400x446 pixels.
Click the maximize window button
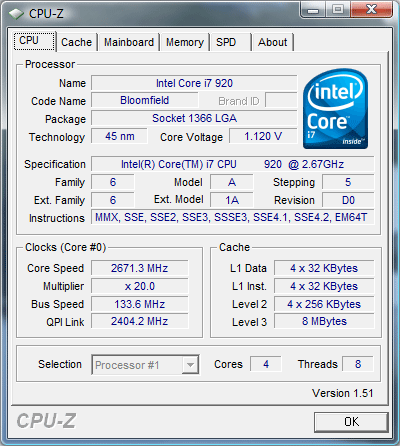(x=338, y=10)
